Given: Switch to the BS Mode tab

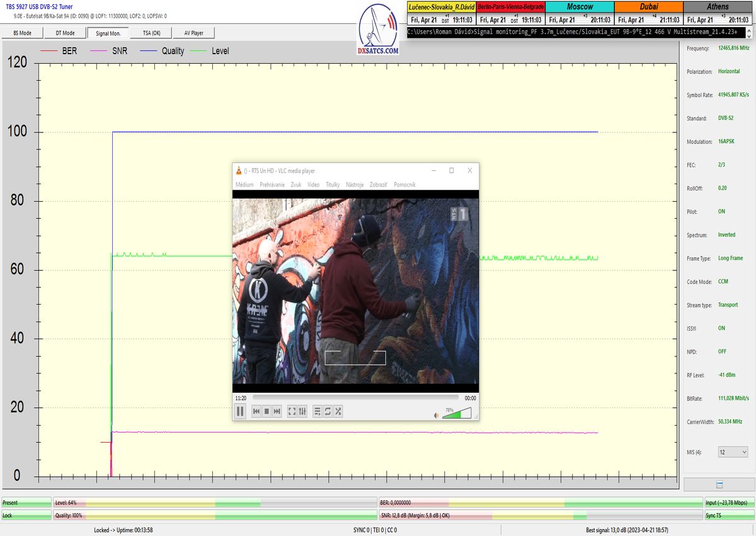Looking at the screenshot, I should (x=22, y=33).
